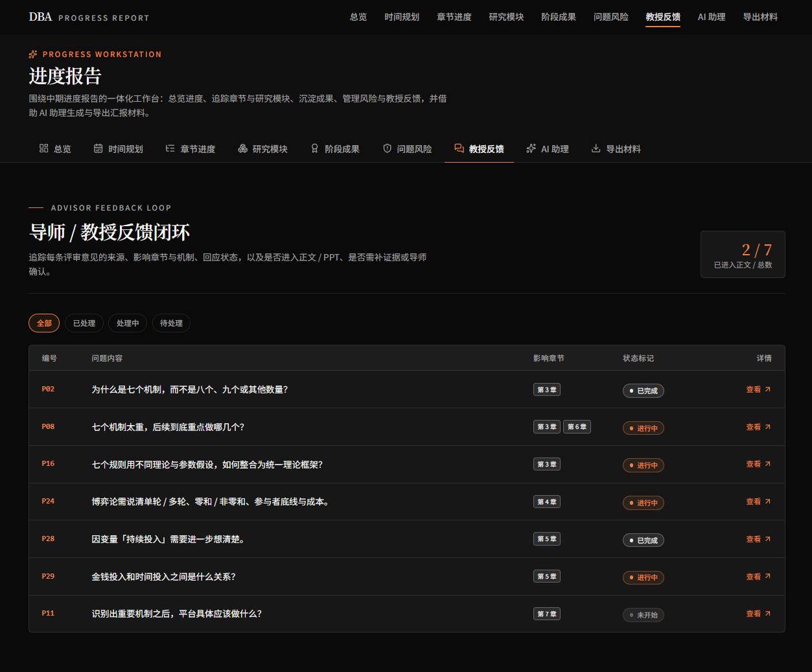Filter feedback by 处理中
This screenshot has width=812, height=672.
click(x=128, y=323)
